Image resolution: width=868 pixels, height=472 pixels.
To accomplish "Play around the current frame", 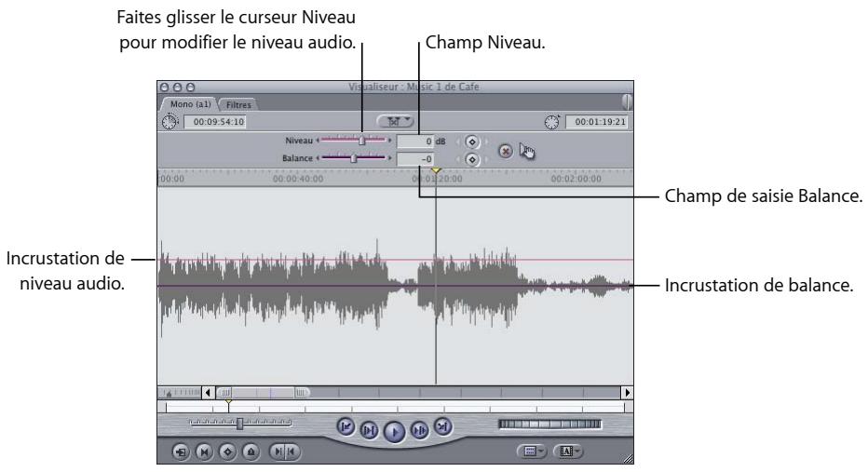I will [x=420, y=430].
